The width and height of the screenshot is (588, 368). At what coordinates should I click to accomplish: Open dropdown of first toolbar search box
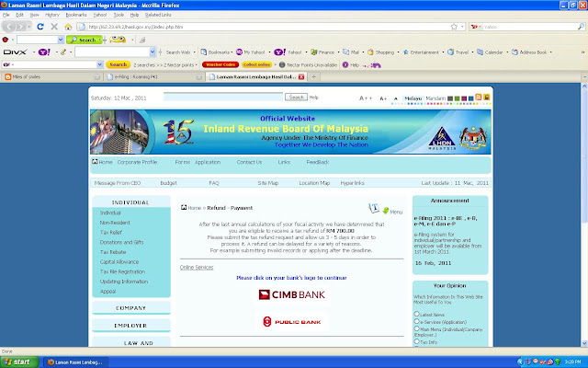[x=61, y=40]
